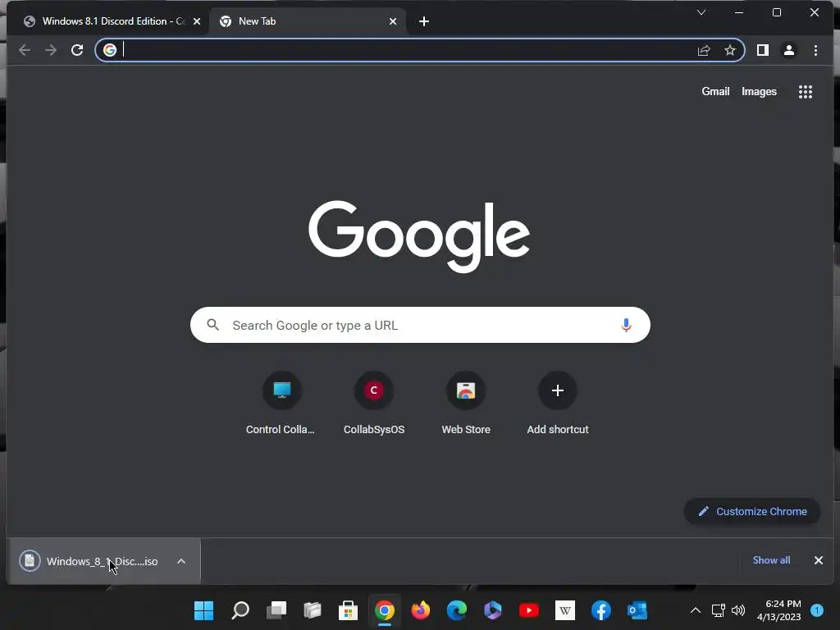The image size is (840, 630).
Task: Open the Chrome side panel
Action: click(x=762, y=50)
